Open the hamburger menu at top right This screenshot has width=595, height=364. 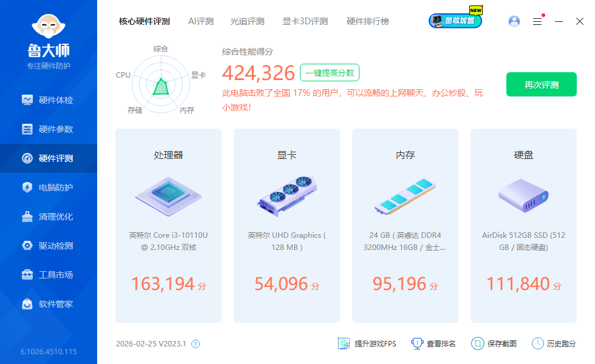point(537,21)
